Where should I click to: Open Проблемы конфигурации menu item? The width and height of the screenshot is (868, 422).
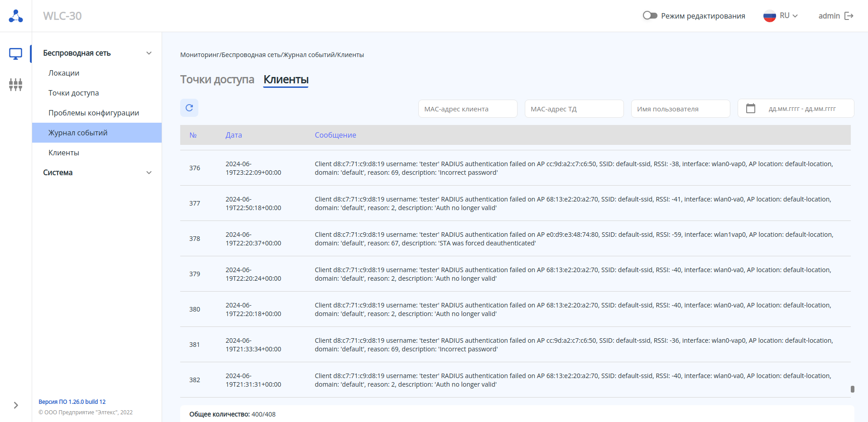click(x=94, y=113)
